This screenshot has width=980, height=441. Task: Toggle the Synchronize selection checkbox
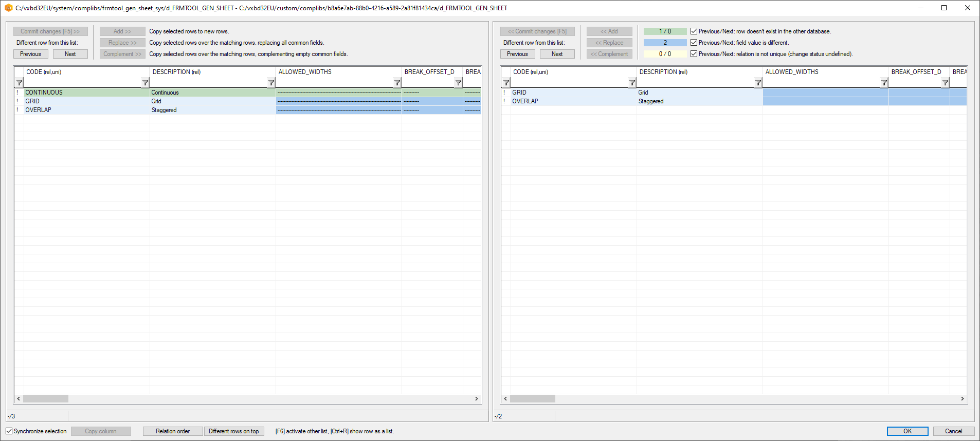[9, 431]
